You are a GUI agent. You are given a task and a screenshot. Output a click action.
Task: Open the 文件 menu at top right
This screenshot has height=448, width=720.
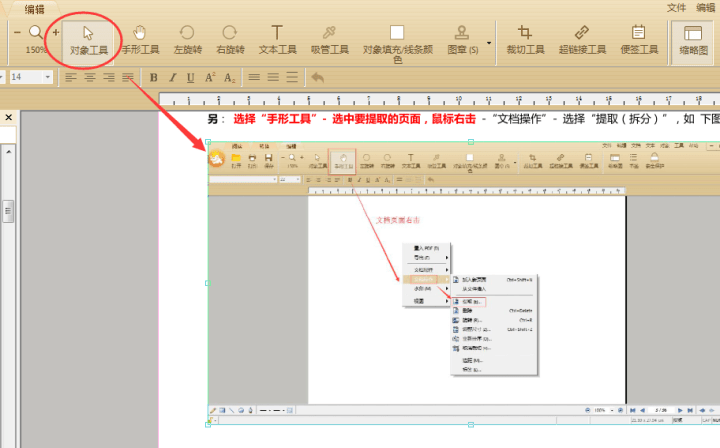click(677, 7)
